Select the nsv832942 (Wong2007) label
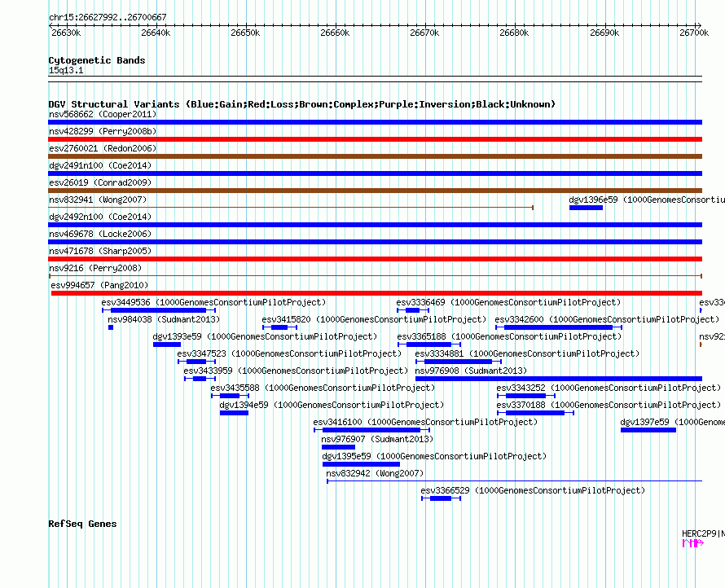 375,473
